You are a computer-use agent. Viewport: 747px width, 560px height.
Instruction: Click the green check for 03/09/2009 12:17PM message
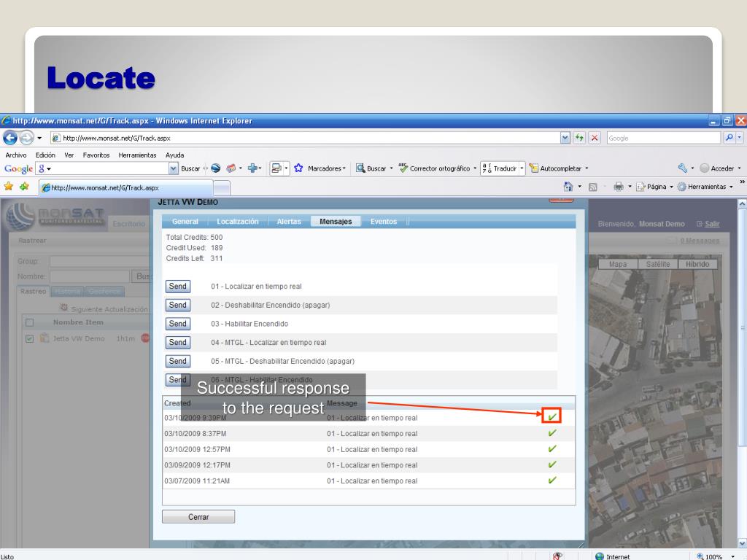(x=552, y=464)
